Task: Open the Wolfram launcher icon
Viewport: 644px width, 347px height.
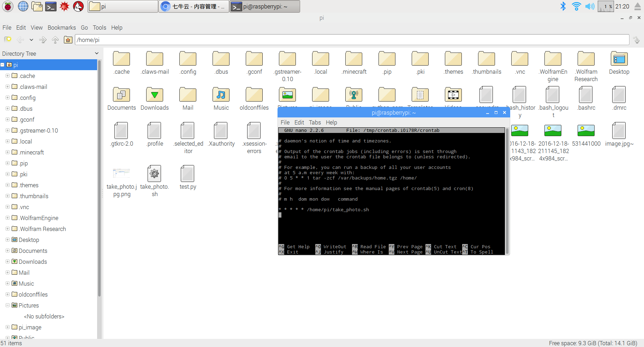Action: click(78, 6)
